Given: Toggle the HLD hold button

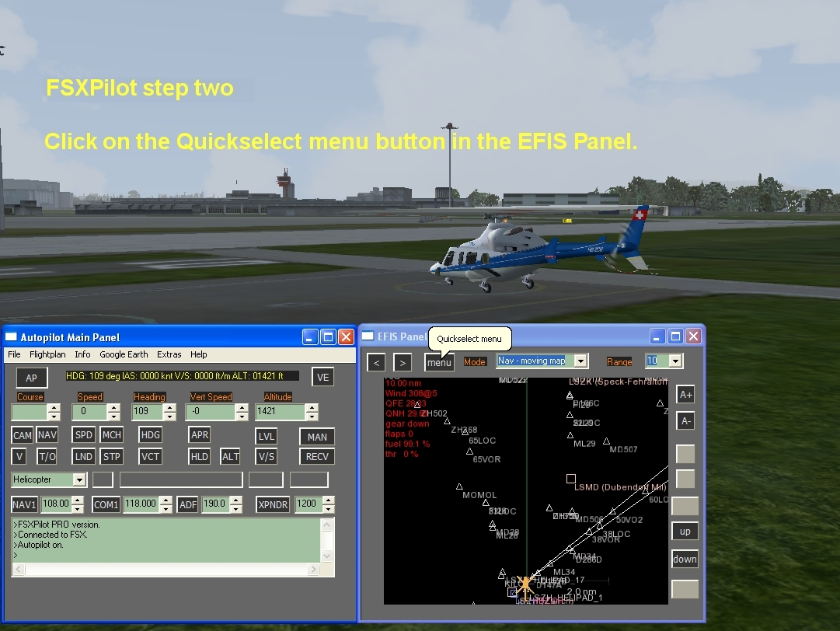Looking at the screenshot, I should tap(200, 456).
